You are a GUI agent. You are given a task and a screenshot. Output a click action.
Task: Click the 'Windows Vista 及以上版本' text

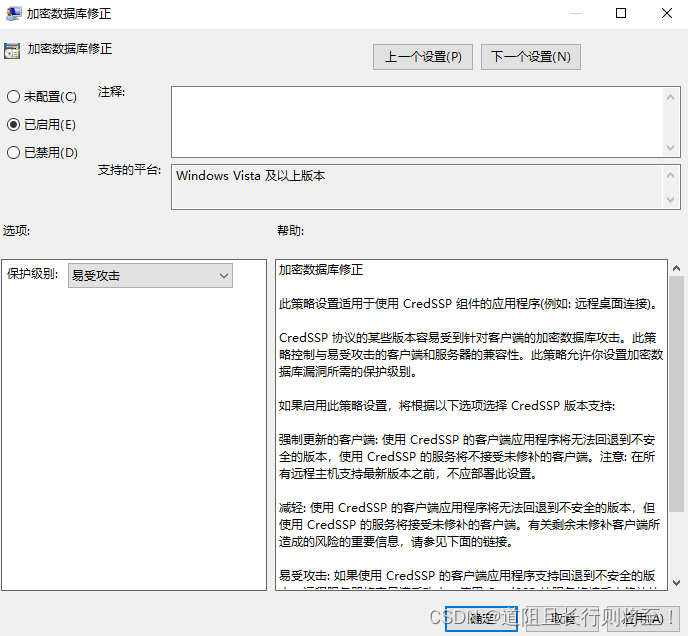pos(251,176)
